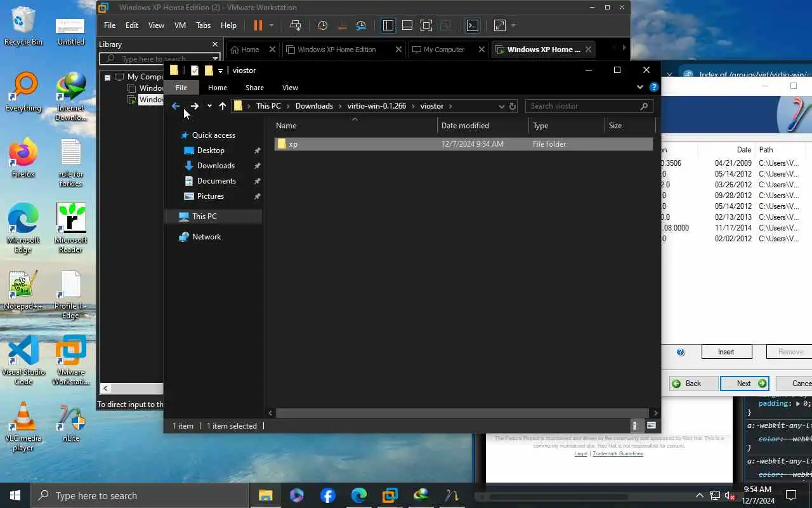Click nLite icon in taskbar
Viewport: 812px width, 508px height.
pyautogui.click(x=452, y=495)
